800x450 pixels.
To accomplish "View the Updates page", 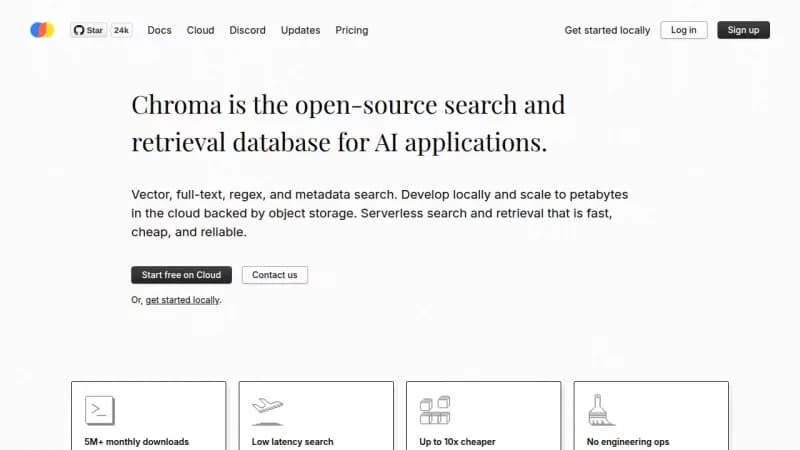I will coord(301,30).
